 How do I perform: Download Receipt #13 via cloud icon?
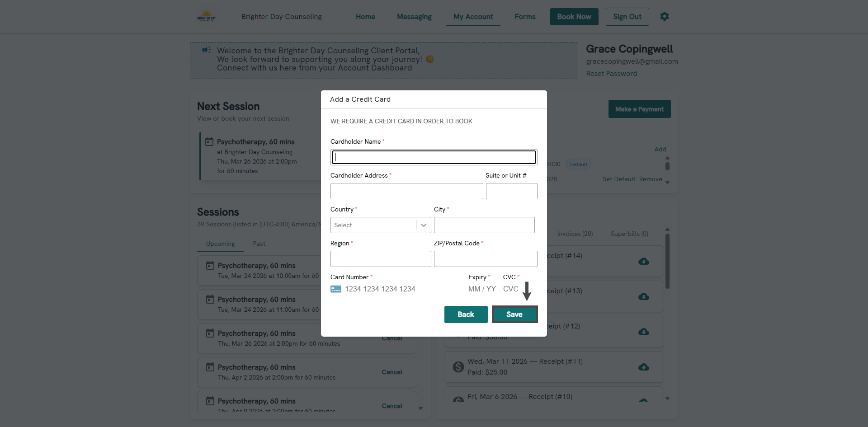point(643,297)
